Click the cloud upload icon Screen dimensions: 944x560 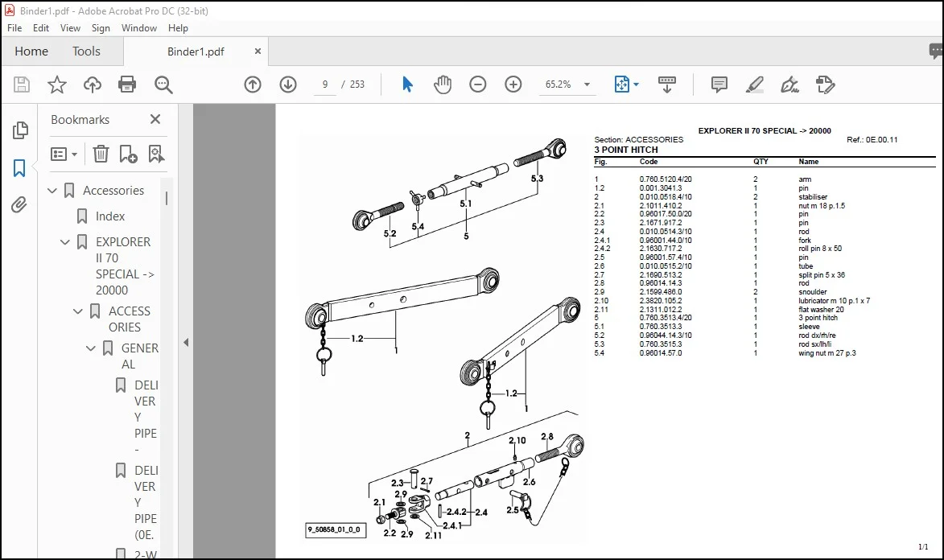point(92,84)
